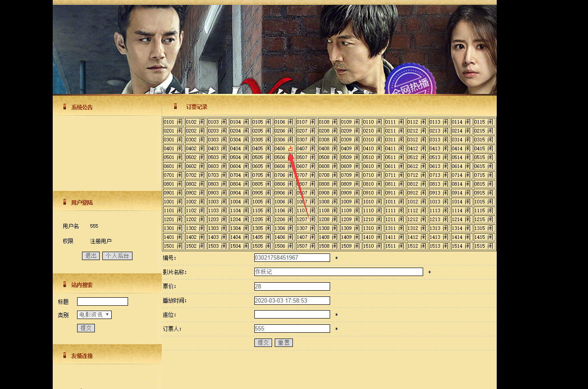The image size is (588, 389).
Task: Open the 电影资讯 category dropdown
Action: coord(94,315)
